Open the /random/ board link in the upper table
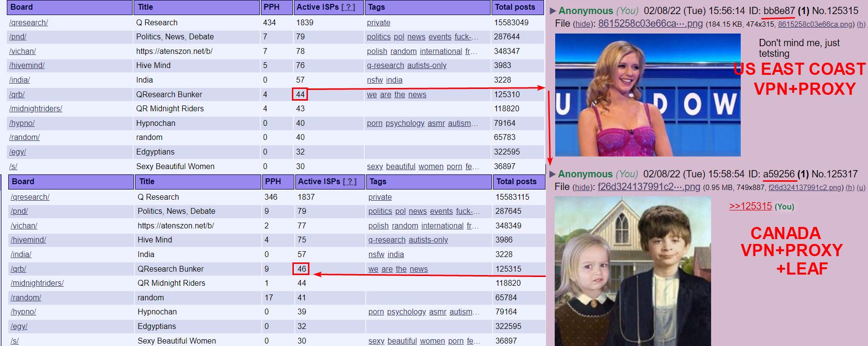Image resolution: width=868 pixels, height=346 pixels. click(x=24, y=138)
